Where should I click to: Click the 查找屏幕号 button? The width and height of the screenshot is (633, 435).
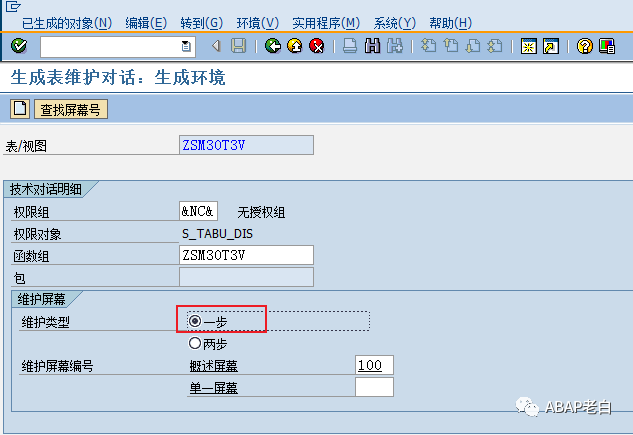pos(71,109)
